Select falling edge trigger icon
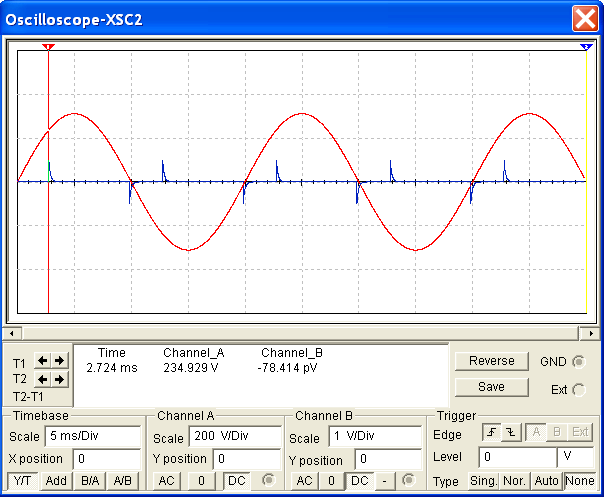604x498 pixels. point(507,434)
